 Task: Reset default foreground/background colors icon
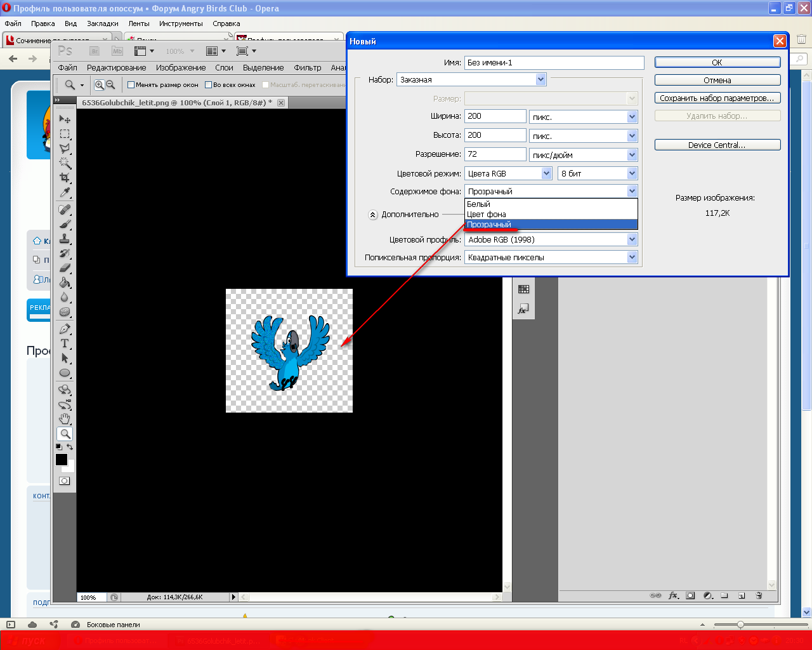click(59, 447)
